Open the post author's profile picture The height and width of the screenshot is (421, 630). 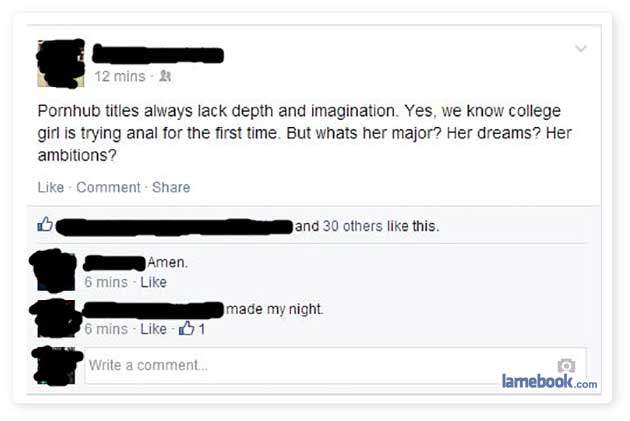pos(61,63)
